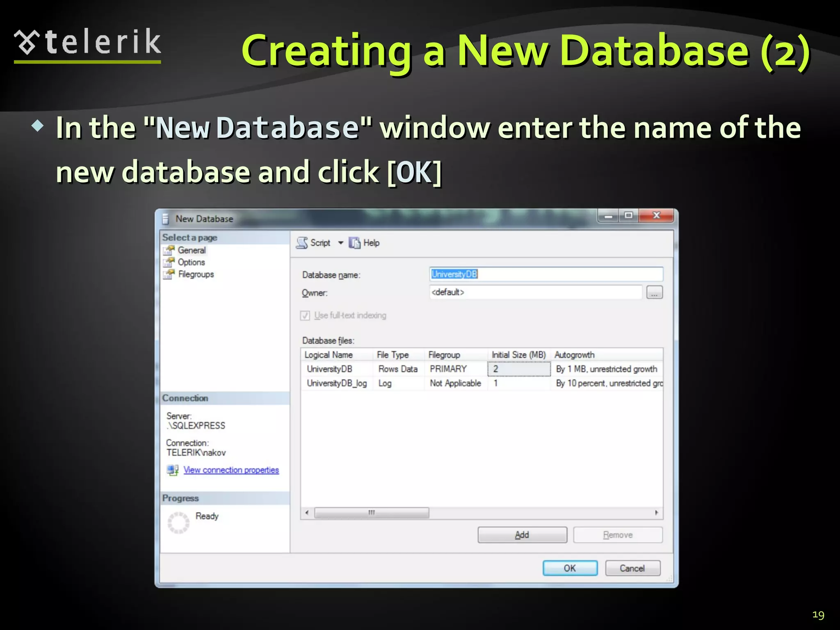The image size is (840, 630).
Task: Click initial size cell with value 2
Action: click(x=519, y=369)
